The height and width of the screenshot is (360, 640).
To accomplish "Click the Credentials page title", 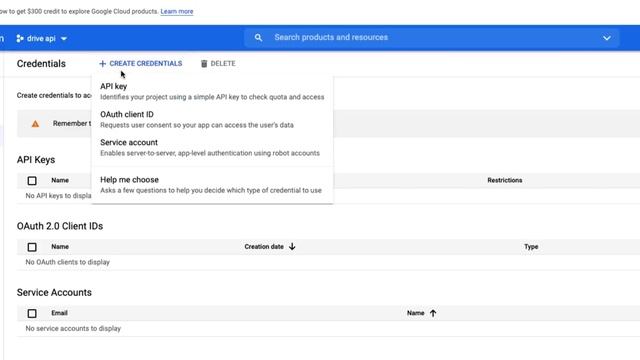I will point(41,64).
